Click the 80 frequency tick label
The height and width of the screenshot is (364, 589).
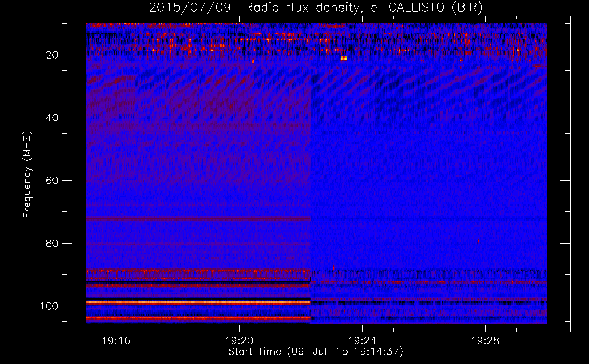click(52, 244)
